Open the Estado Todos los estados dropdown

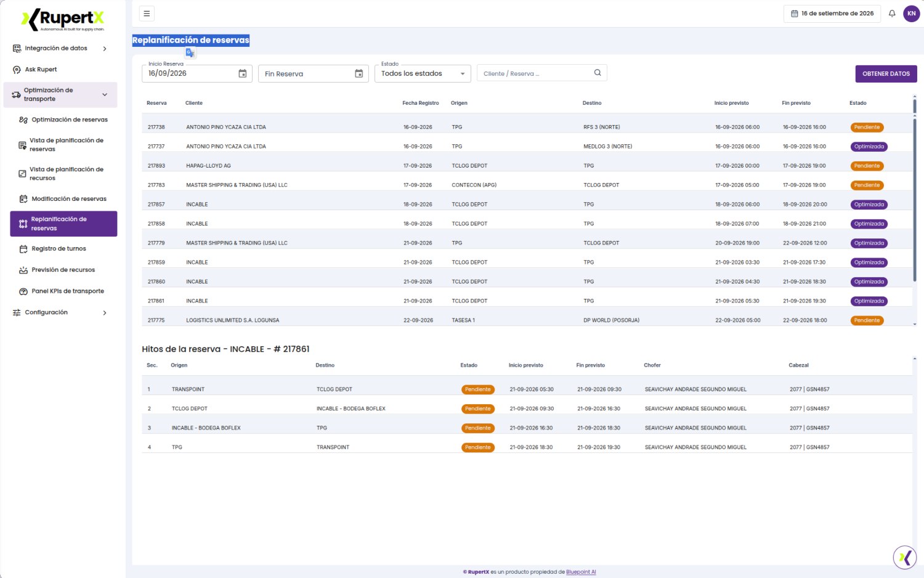coord(423,73)
